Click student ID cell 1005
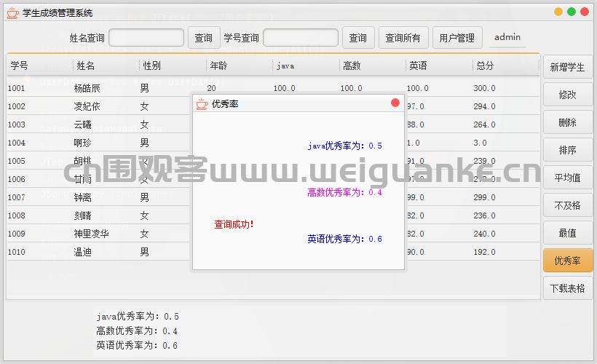597x364 pixels. click(16, 161)
